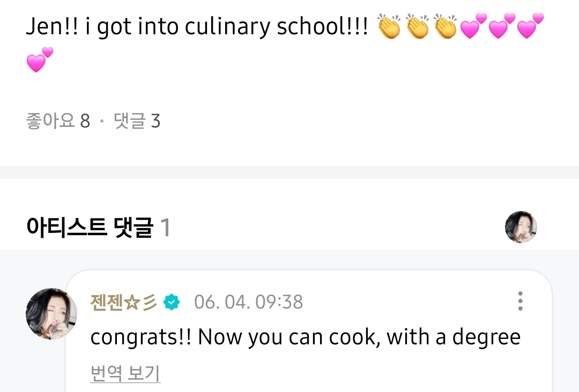This screenshot has width=579, height=392.
Task: Click 'Jen!!' at the post's start
Action: [x=53, y=28]
